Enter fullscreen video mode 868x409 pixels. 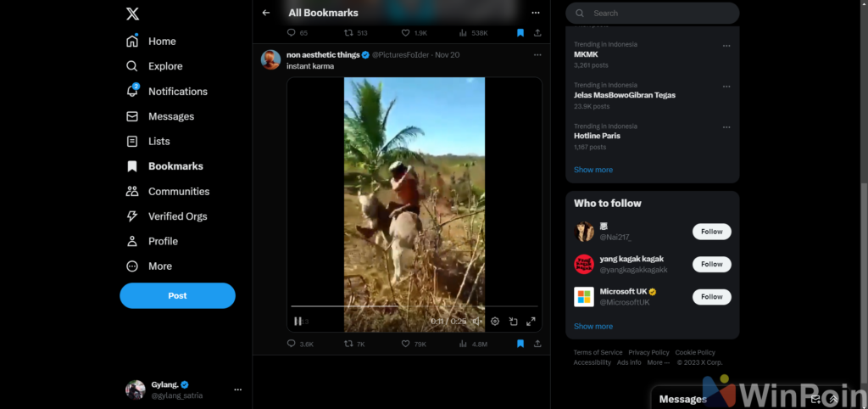(x=531, y=322)
